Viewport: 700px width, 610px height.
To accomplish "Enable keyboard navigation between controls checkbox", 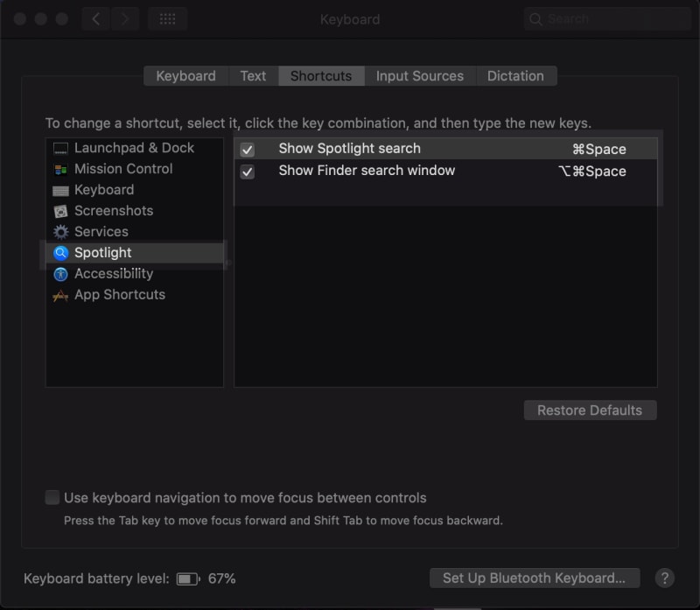I will pos(52,497).
